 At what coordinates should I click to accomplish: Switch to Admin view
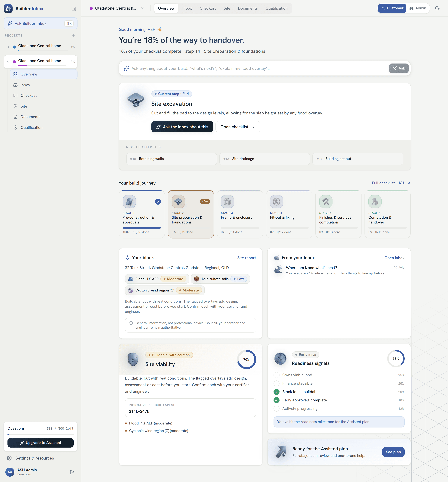click(x=418, y=8)
